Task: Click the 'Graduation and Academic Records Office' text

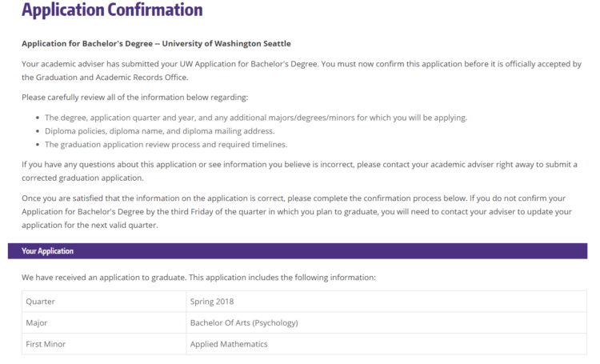Action: click(x=111, y=78)
